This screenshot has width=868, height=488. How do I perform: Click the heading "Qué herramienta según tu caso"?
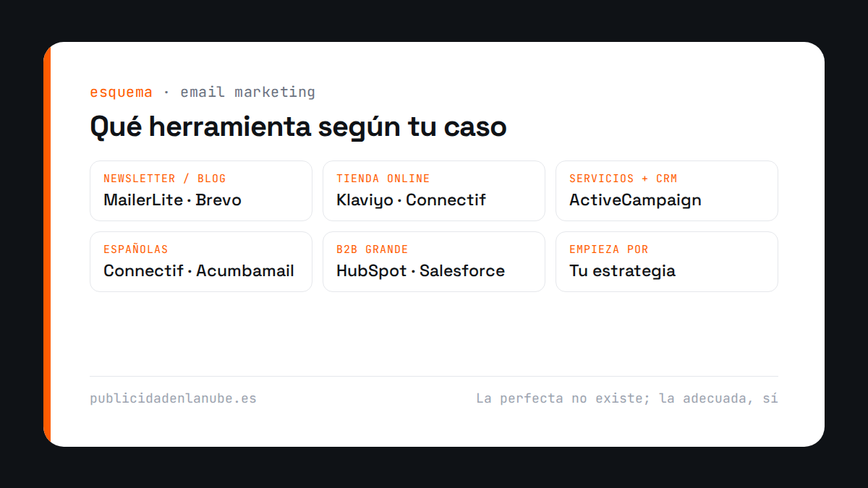tap(298, 127)
